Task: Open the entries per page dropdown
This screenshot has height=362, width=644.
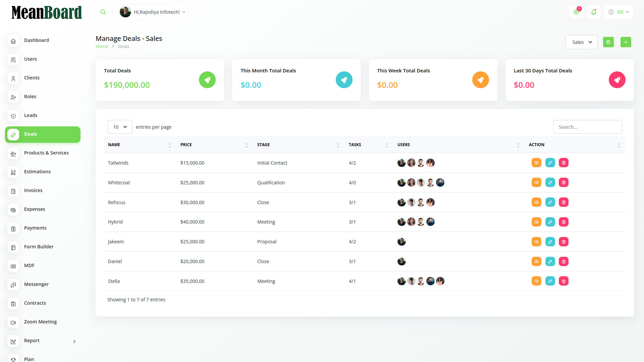Action: (x=120, y=127)
